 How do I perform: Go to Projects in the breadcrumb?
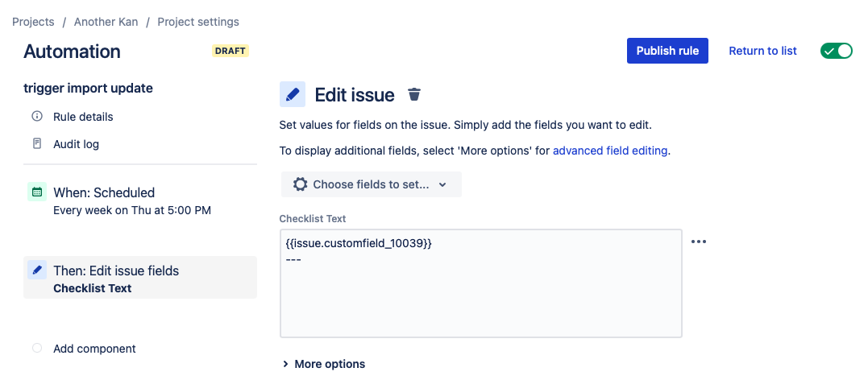(33, 22)
